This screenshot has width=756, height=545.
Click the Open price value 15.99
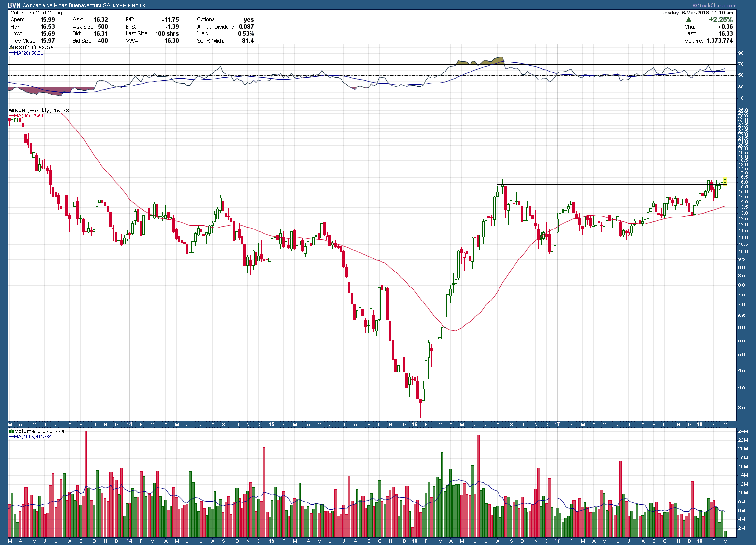point(47,20)
